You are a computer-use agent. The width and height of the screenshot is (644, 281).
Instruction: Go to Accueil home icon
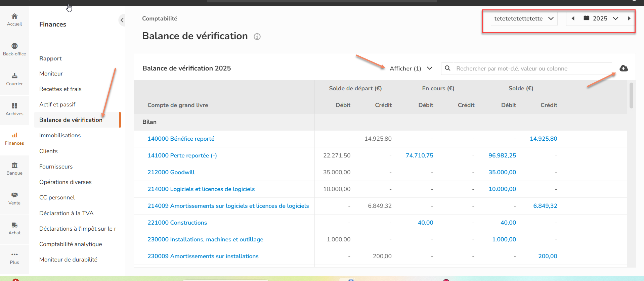(x=14, y=16)
